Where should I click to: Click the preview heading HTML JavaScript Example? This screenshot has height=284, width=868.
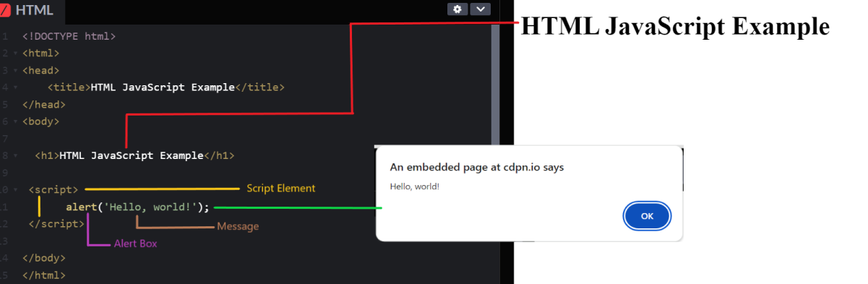[675, 26]
